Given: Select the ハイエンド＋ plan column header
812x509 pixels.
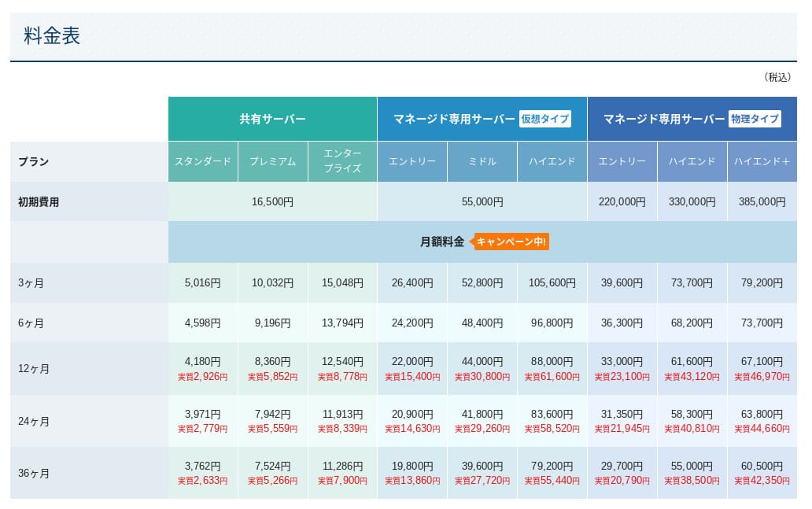Looking at the screenshot, I should pyautogui.click(x=762, y=161).
